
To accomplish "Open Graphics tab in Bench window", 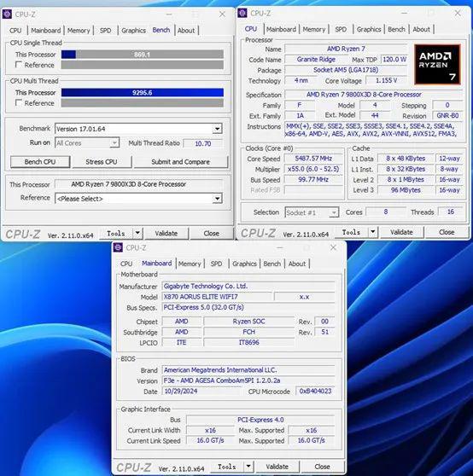I will [134, 31].
